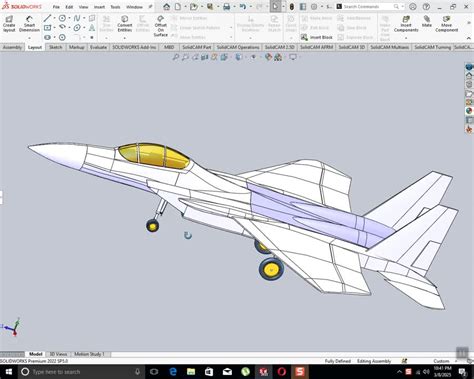Open the Appearances task pane tab
The image size is (474, 379).
tap(469, 111)
